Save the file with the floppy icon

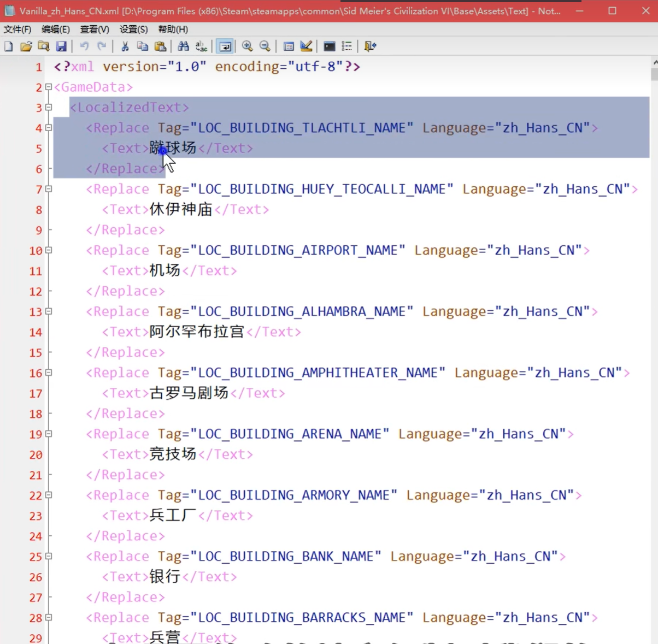[x=61, y=46]
